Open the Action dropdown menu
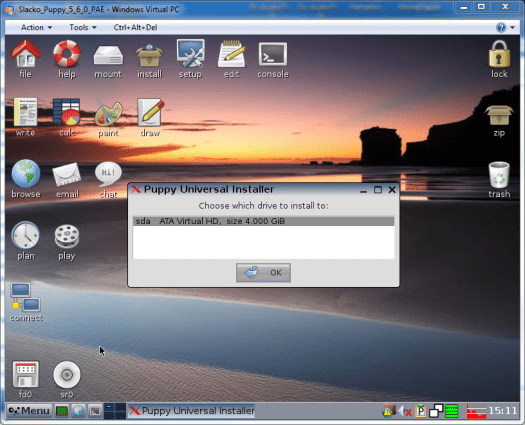Image resolution: width=525 pixels, height=425 pixels. point(36,27)
